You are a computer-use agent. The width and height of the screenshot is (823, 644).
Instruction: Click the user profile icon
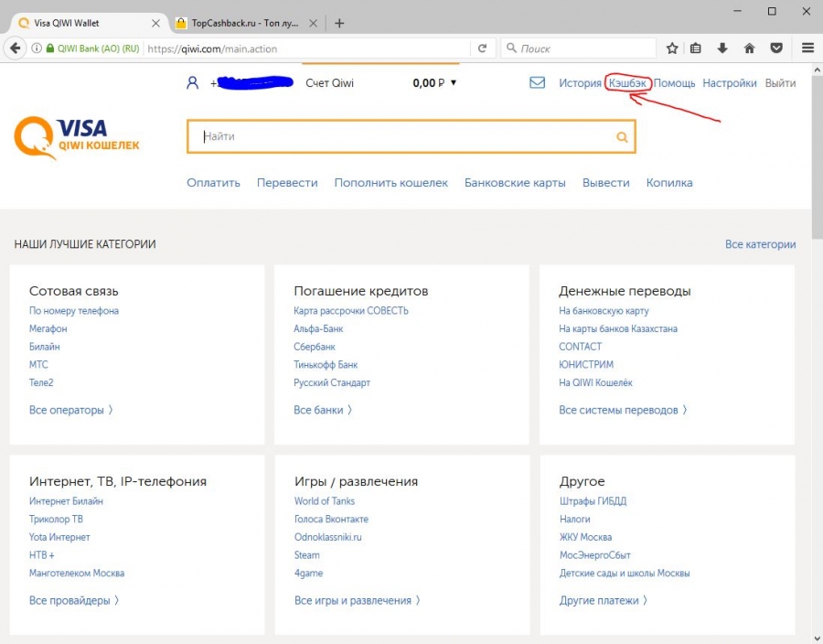point(192,83)
